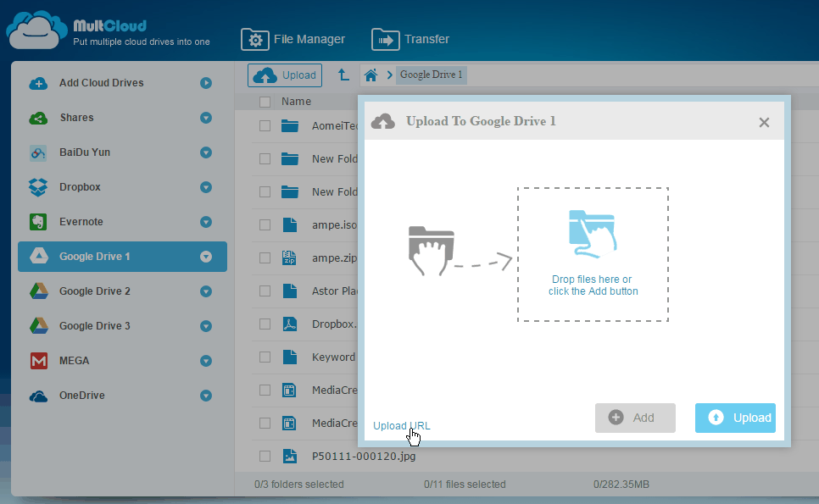
Task: Click the Dropbox box icon
Action: [38, 187]
